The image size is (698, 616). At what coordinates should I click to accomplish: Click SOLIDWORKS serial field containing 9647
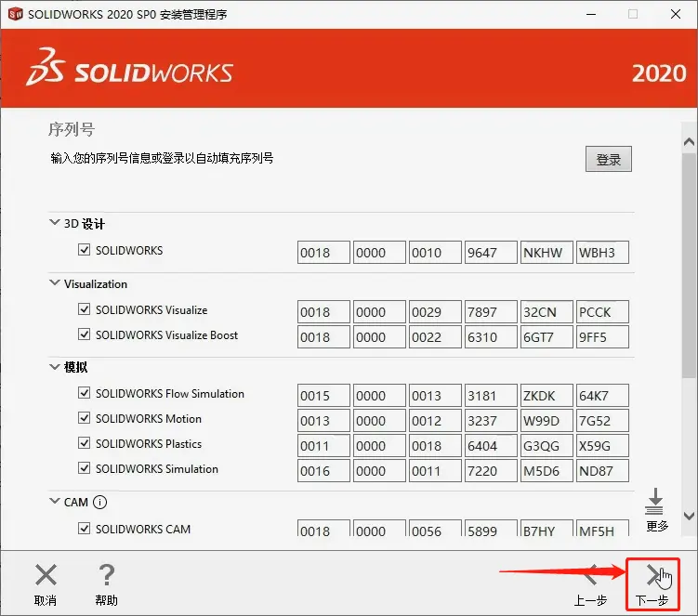491,253
